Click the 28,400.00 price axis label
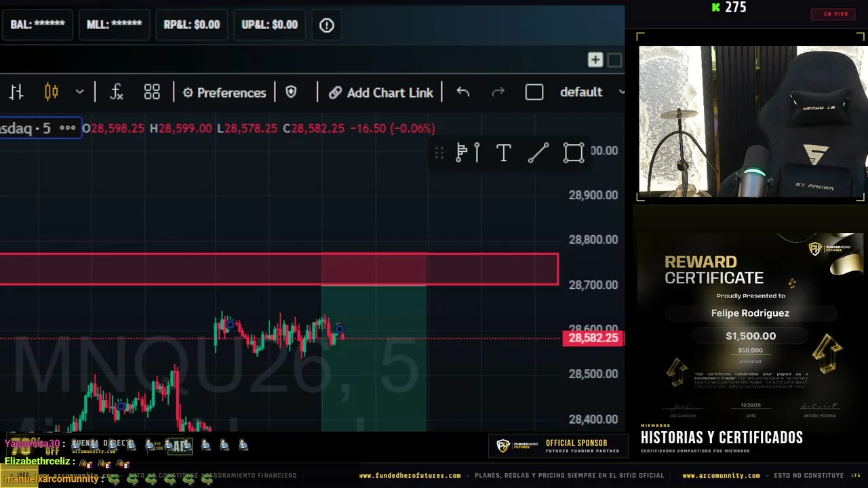The image size is (868, 488). [x=593, y=419]
